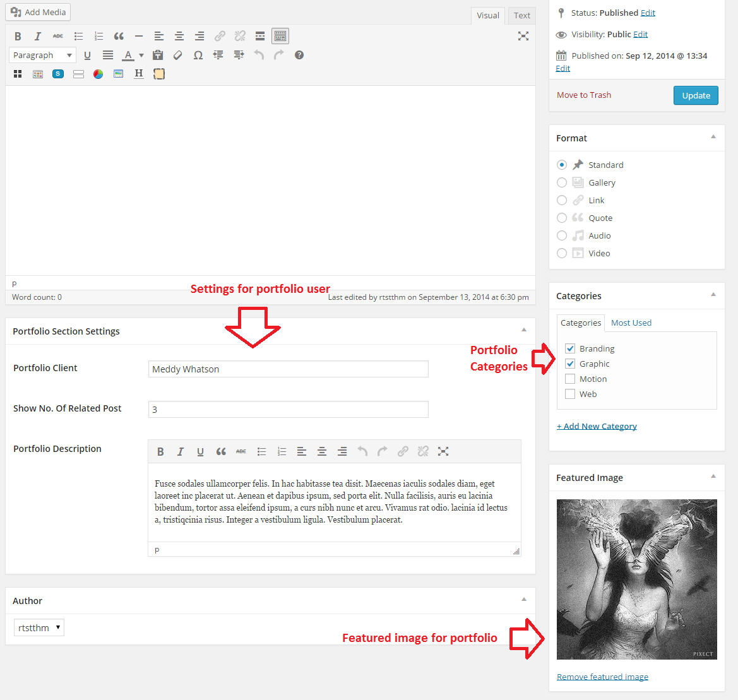This screenshot has width=738, height=700.
Task: Remove link in main editor toolbar
Action: pyautogui.click(x=240, y=36)
